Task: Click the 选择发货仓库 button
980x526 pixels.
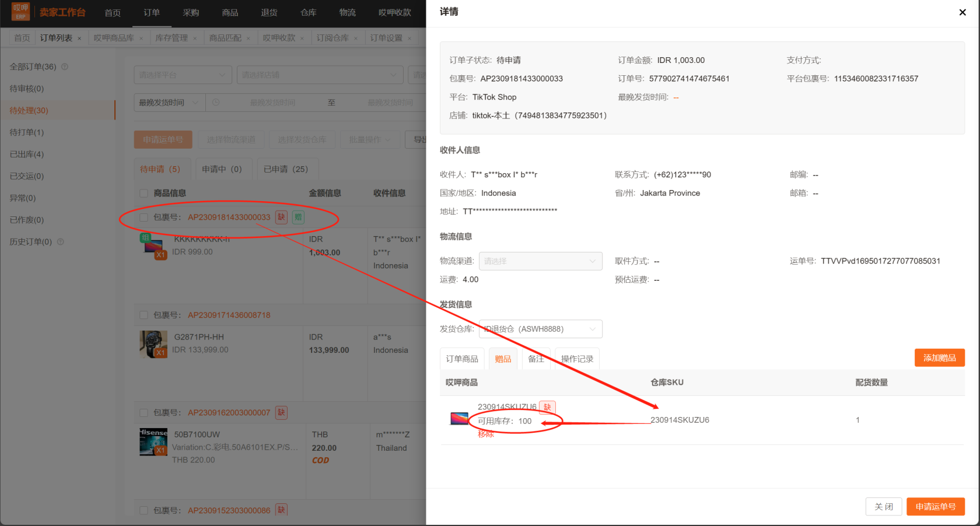Action: [x=302, y=139]
